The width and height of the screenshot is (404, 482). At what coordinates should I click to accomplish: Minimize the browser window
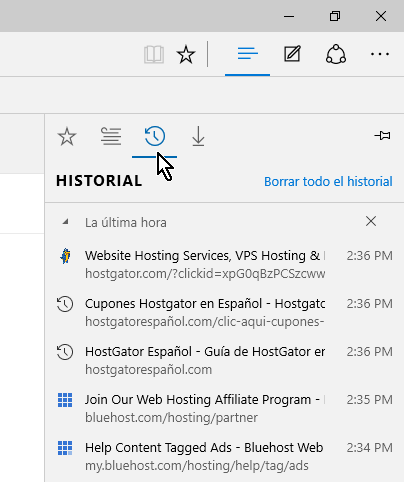[x=289, y=16]
